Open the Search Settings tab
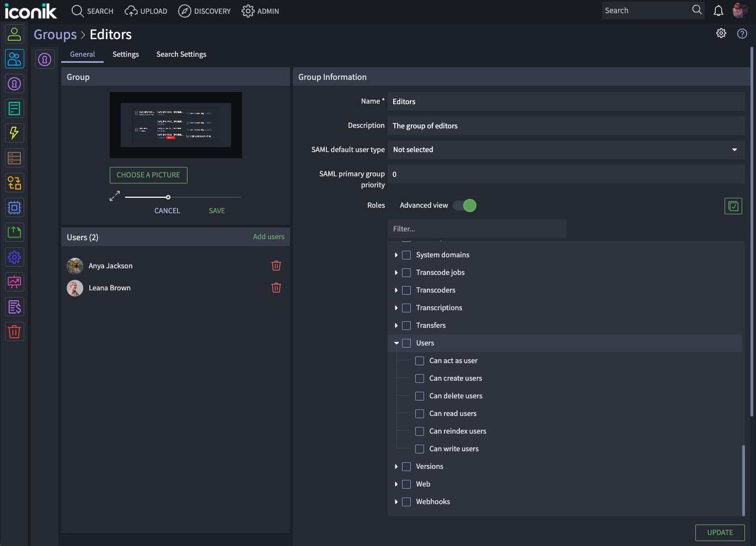The image size is (756, 546). (x=181, y=54)
